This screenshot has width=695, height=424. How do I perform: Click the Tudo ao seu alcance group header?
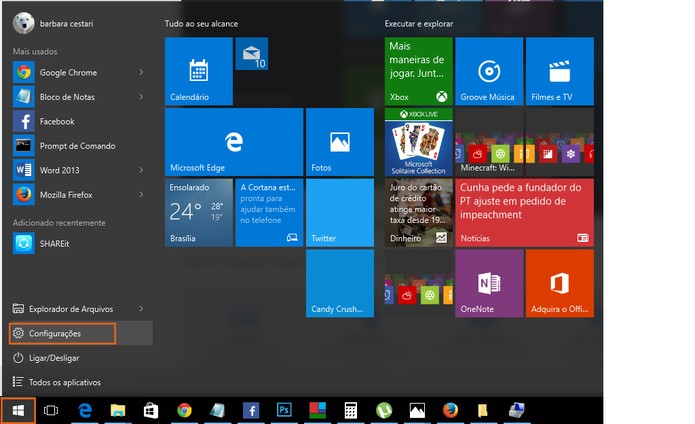(201, 23)
